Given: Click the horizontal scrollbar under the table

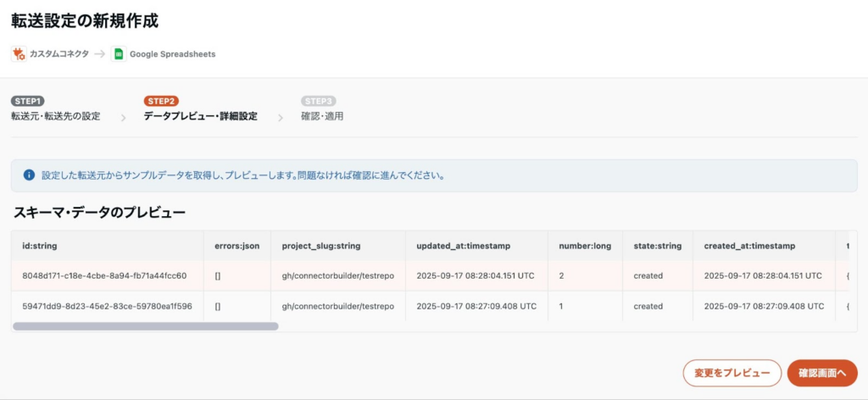Looking at the screenshot, I should click(146, 325).
